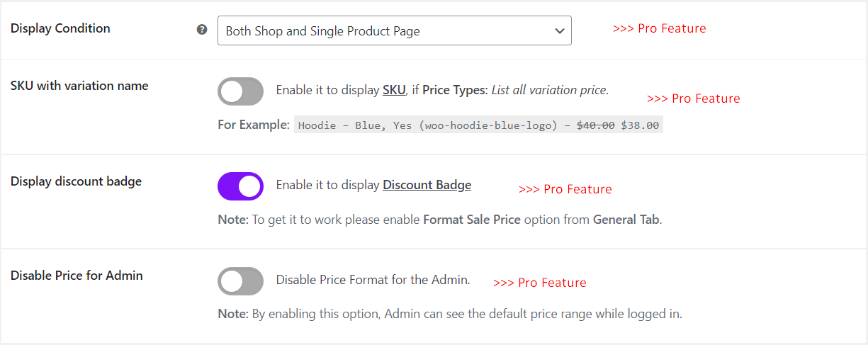Click Pro Feature label next to Discount Badge

pos(565,189)
